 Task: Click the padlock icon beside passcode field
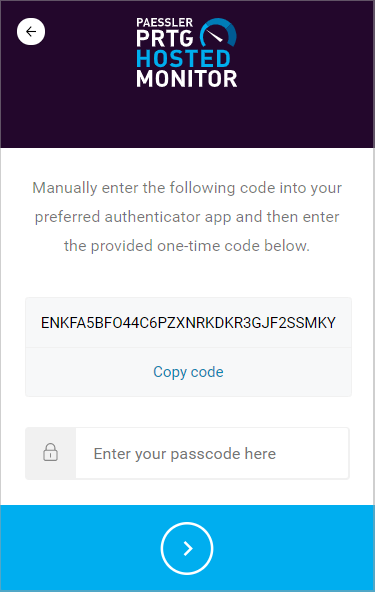[50, 452]
